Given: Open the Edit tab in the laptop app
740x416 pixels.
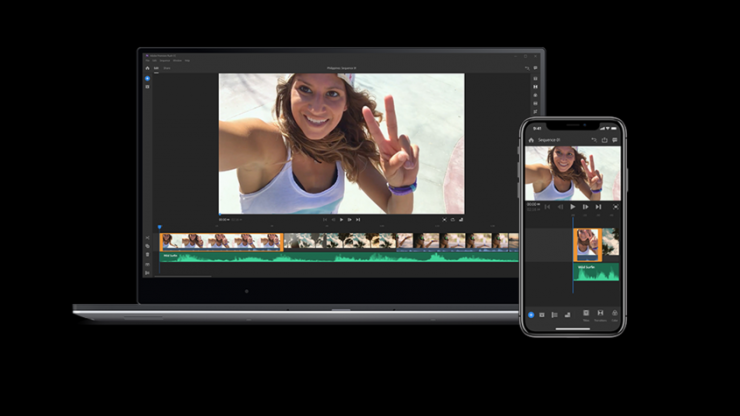Looking at the screenshot, I should coord(157,68).
